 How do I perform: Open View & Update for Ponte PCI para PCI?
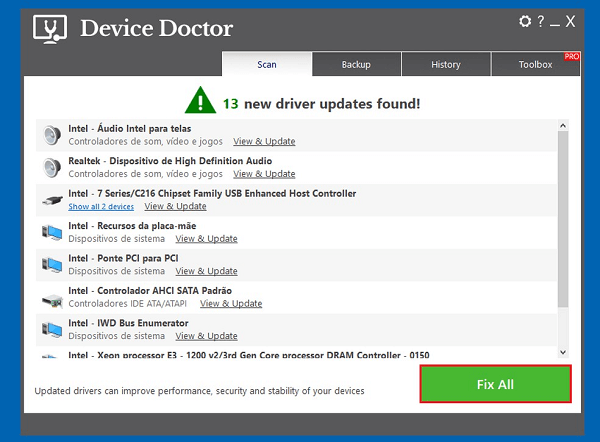(x=207, y=271)
